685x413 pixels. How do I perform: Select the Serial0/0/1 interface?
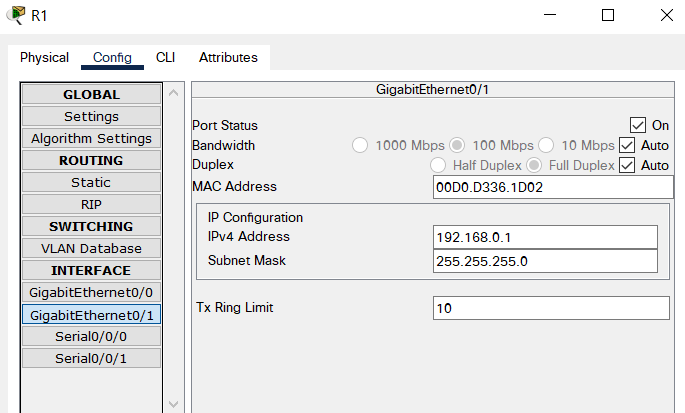[91, 358]
